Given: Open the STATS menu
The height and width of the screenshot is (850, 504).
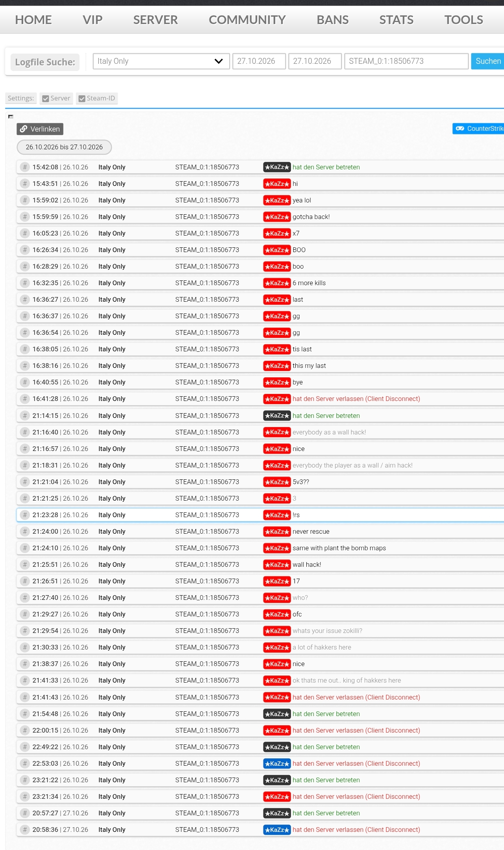Looking at the screenshot, I should pos(397,20).
